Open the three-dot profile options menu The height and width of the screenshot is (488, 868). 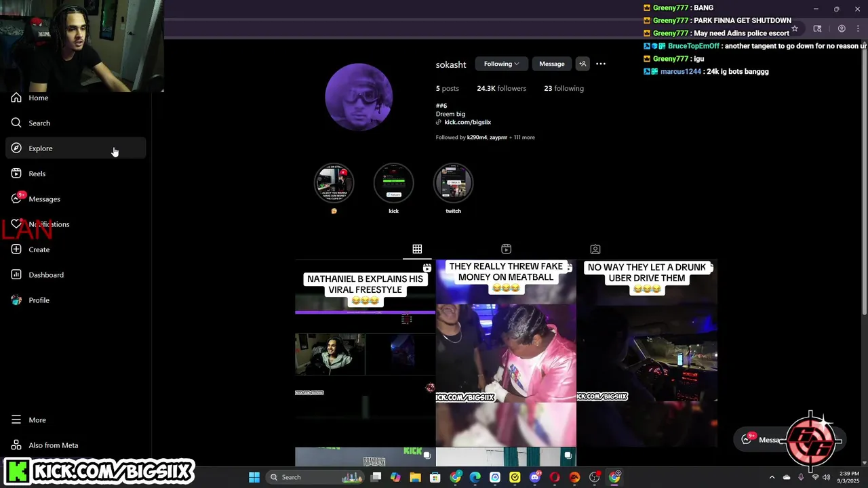pos(601,64)
